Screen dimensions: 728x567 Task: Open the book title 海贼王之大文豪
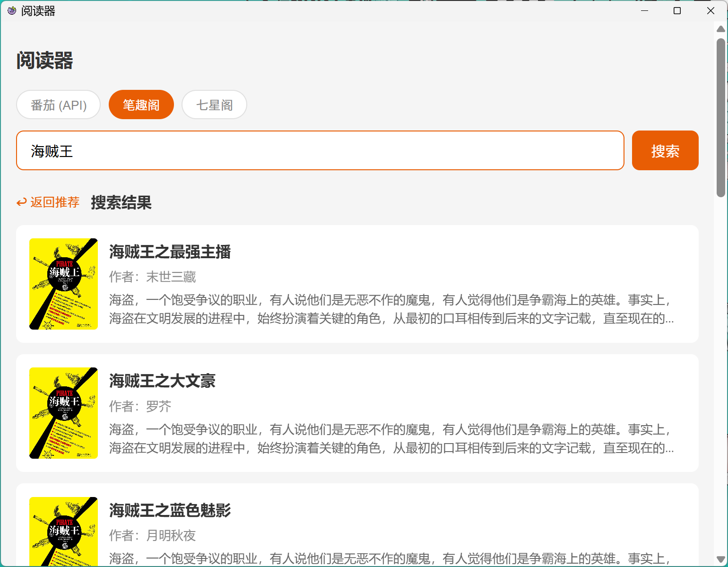162,381
